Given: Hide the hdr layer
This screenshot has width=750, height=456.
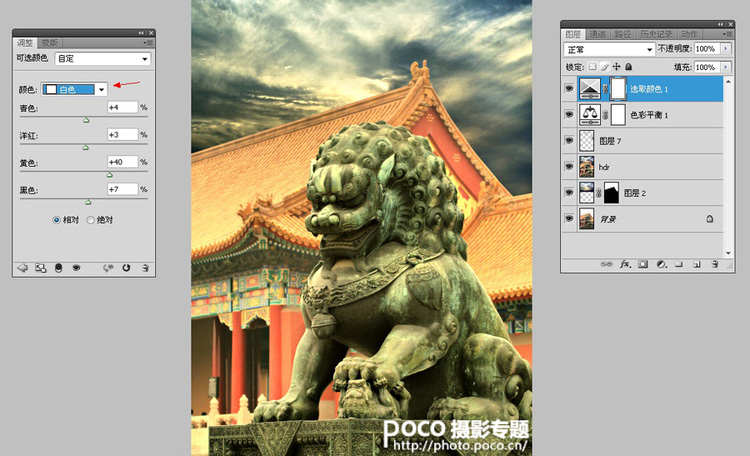Looking at the screenshot, I should click(569, 167).
